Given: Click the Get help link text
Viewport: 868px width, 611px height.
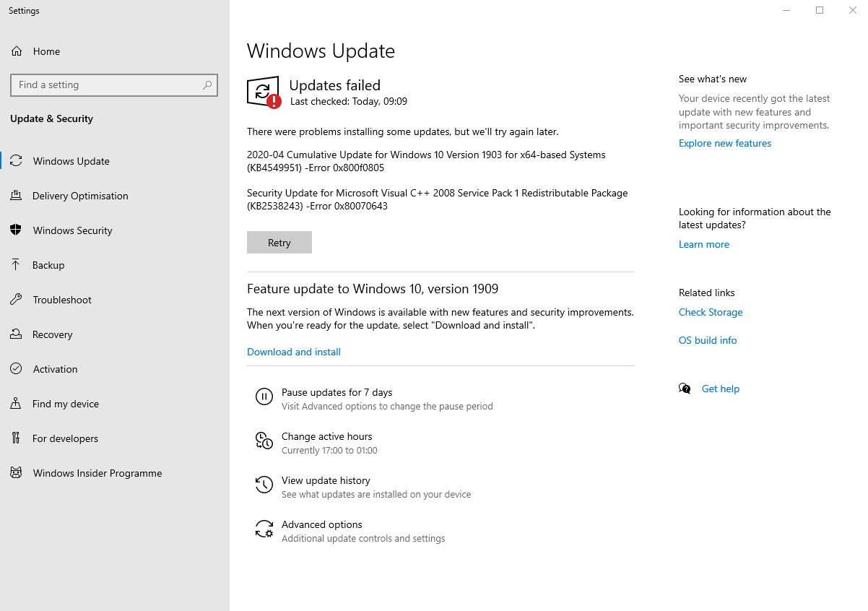Looking at the screenshot, I should (721, 389).
